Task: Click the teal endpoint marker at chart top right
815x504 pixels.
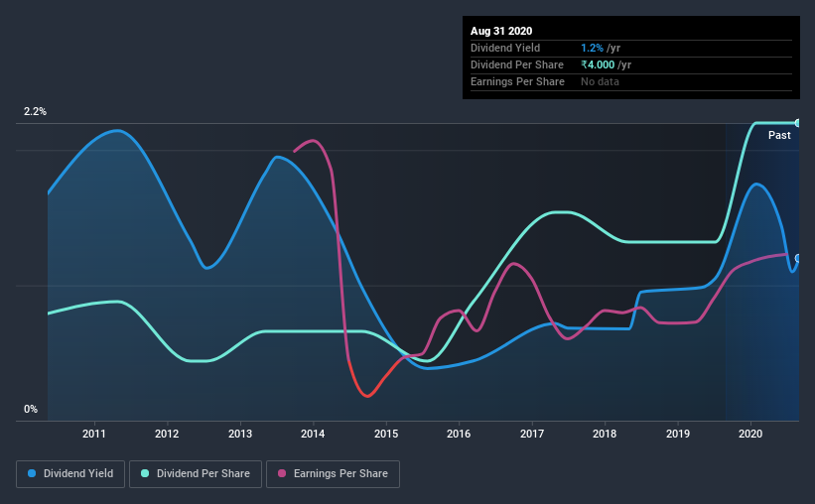Action: [x=797, y=123]
